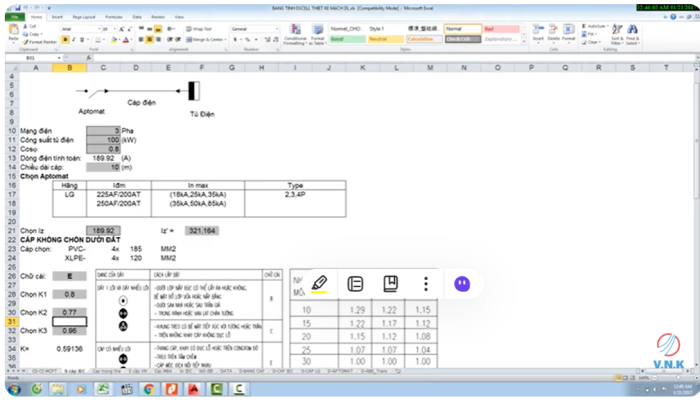Toggle Bold formatting
The height and width of the screenshot is (400, 700).
[65, 40]
